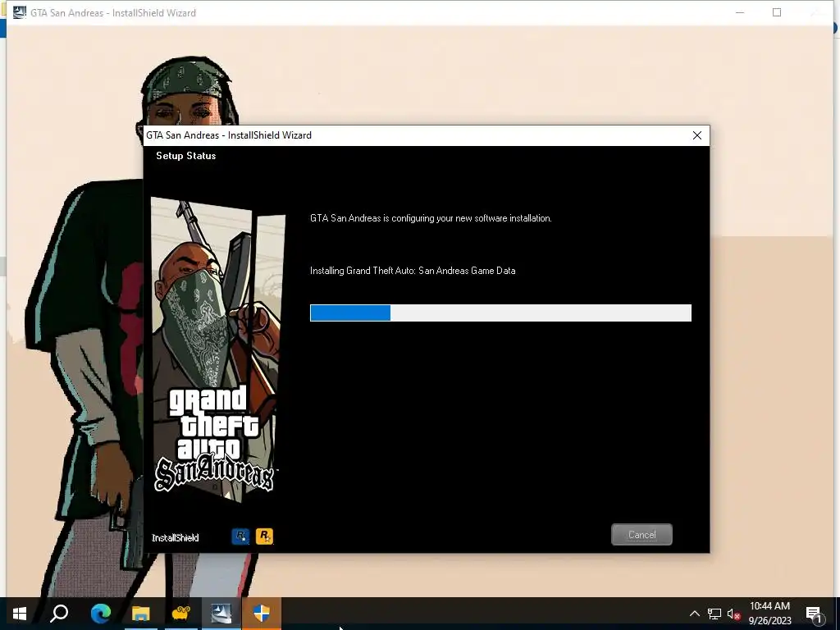Image resolution: width=840 pixels, height=630 pixels.
Task: Open taskbar Search
Action: (x=59, y=614)
